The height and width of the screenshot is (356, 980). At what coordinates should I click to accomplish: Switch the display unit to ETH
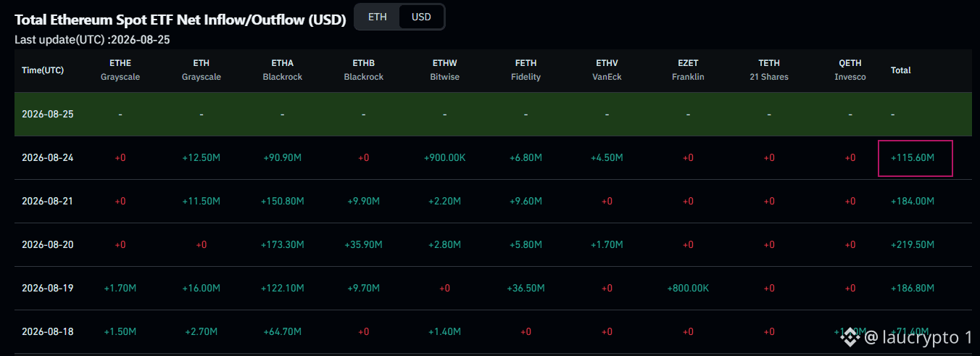pos(377,17)
